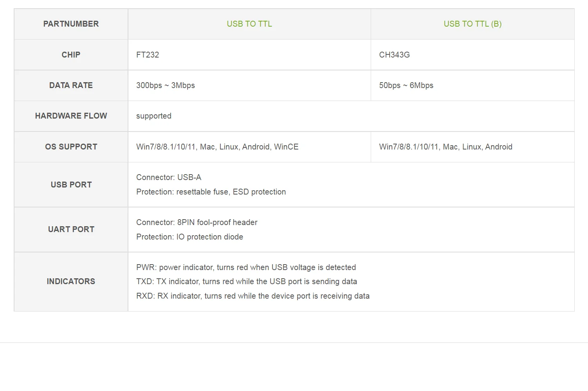This screenshot has height=391, width=588.
Task: Select the supported hardware flow cell
Action: 351,116
